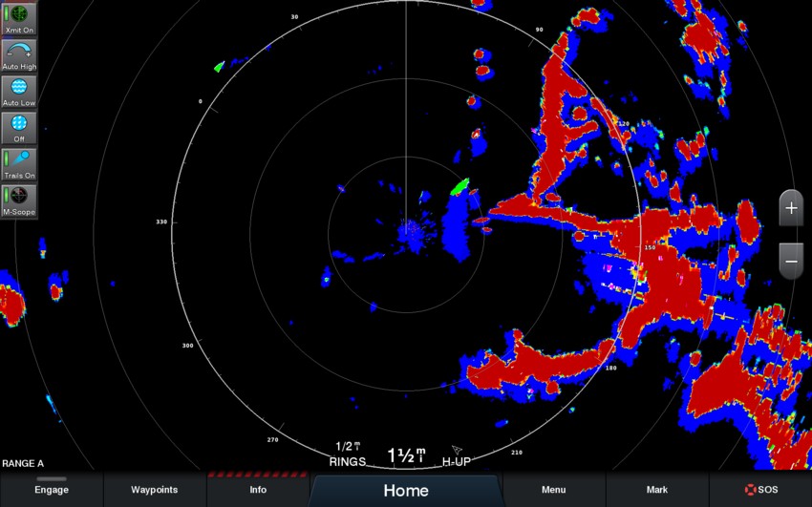Open the Info panel
The width and height of the screenshot is (812, 507).
coord(258,490)
